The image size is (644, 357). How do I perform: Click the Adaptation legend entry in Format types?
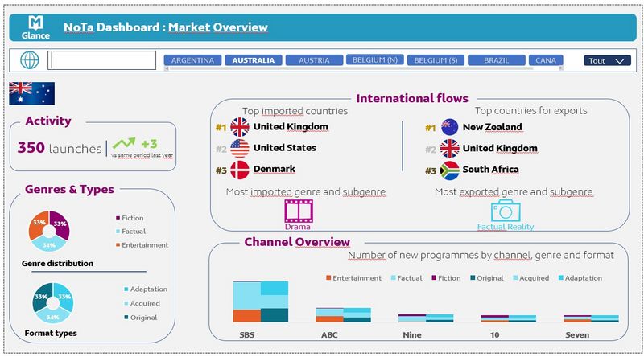click(x=146, y=289)
